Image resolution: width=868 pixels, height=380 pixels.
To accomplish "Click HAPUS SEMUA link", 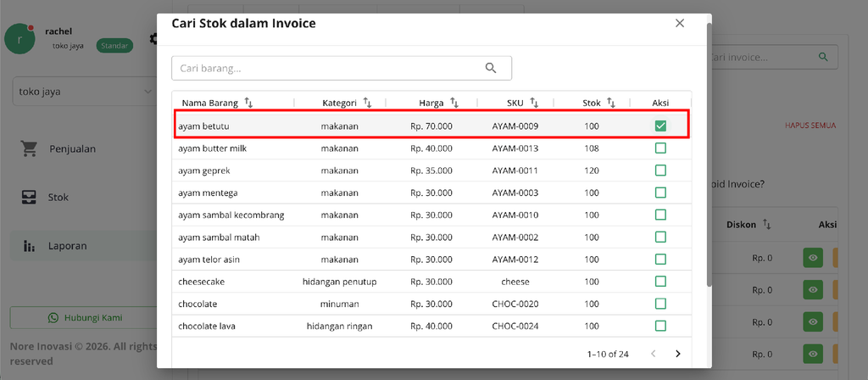I will (810, 126).
